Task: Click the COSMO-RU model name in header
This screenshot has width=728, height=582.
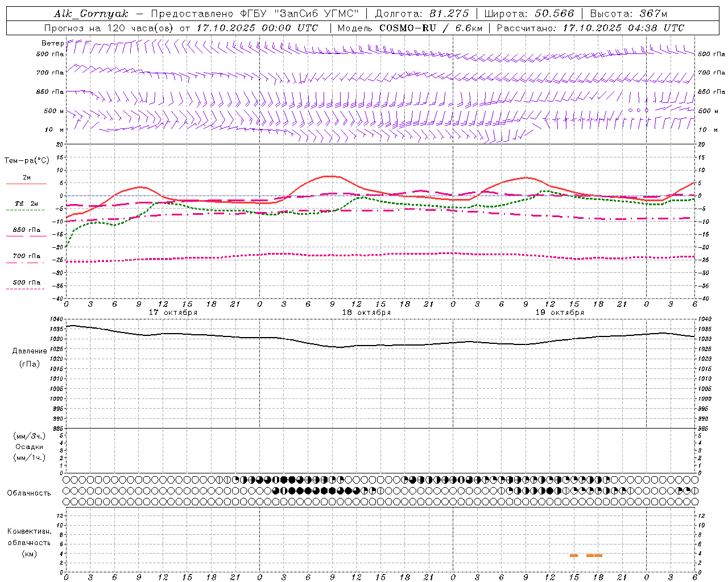Action: (408, 28)
